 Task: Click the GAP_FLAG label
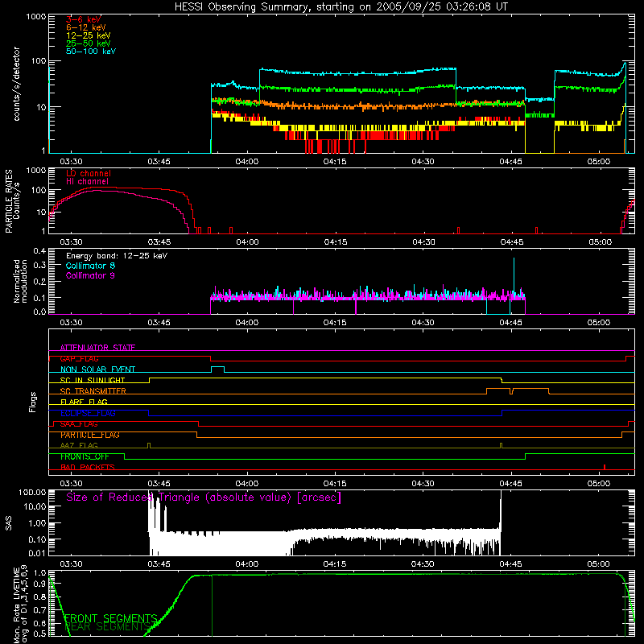point(79,358)
